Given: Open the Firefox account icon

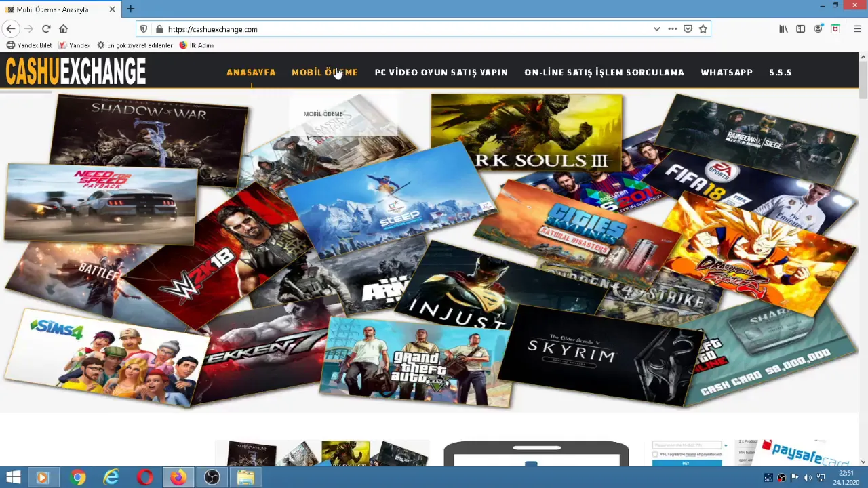Looking at the screenshot, I should tap(818, 29).
